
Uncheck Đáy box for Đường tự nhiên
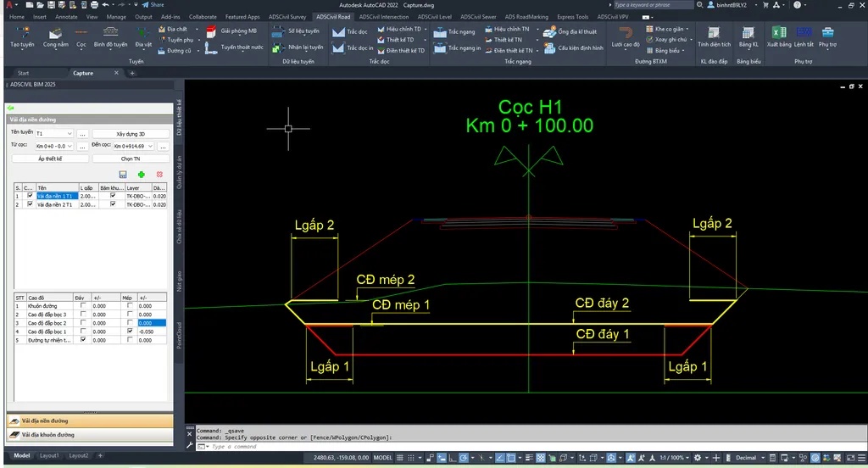coord(83,339)
